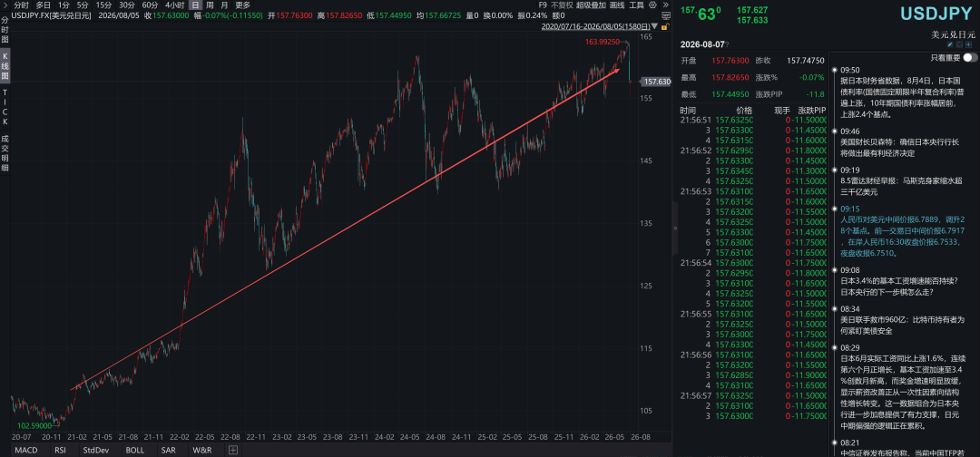This screenshot has width=980, height=457.
Task: Select the BOLL indicator tab
Action: pyautogui.click(x=135, y=450)
